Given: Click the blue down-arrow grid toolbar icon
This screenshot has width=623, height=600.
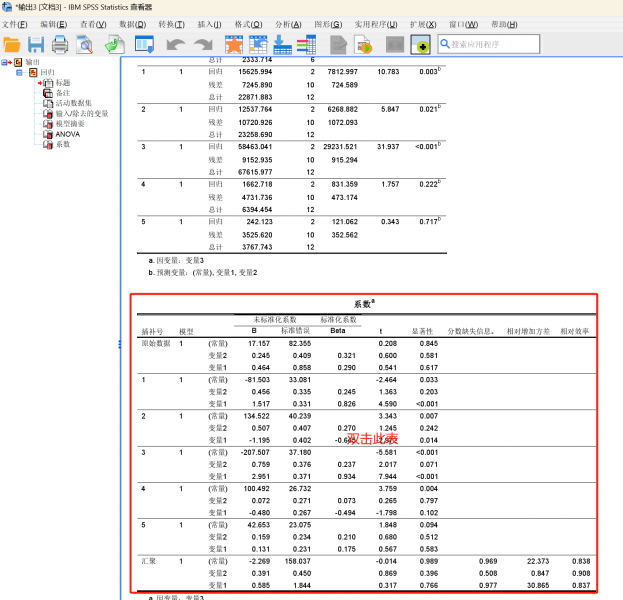Looking at the screenshot, I should coord(282,45).
